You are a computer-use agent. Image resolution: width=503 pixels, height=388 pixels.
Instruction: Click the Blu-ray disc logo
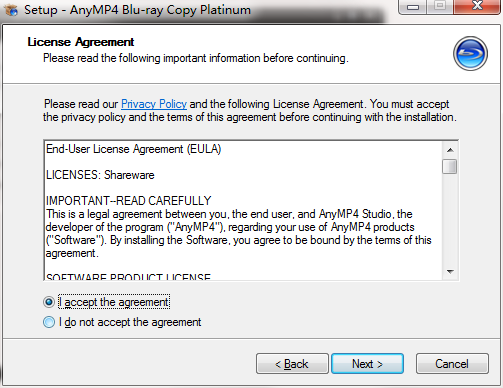(470, 53)
